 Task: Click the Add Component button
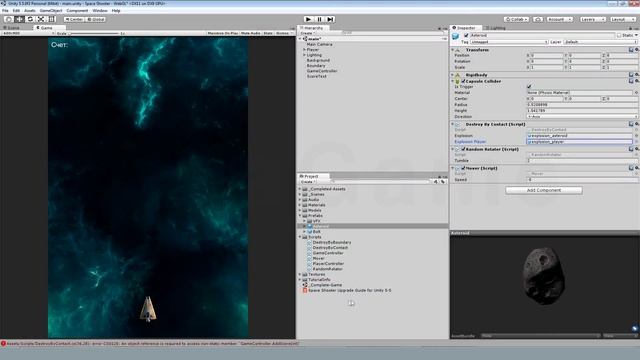point(544,190)
